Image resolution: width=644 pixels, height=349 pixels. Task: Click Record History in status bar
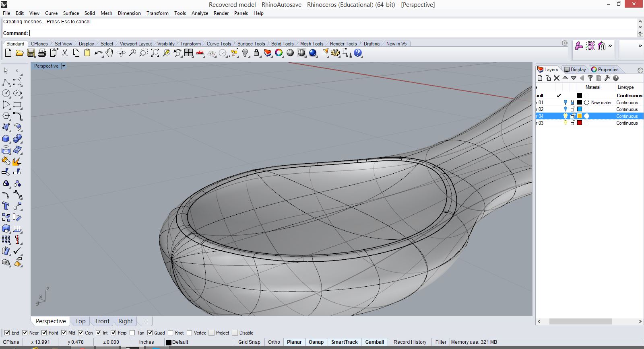pos(410,342)
